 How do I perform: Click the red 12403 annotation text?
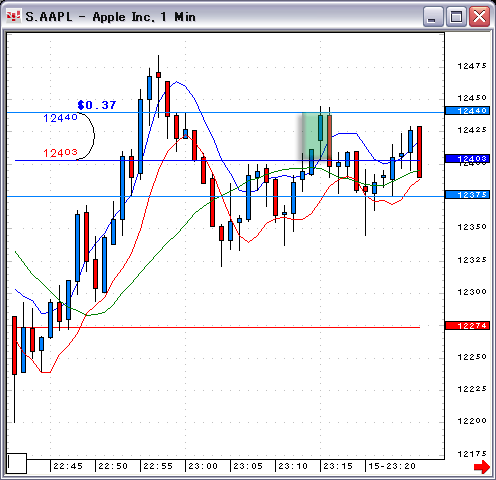pos(60,153)
